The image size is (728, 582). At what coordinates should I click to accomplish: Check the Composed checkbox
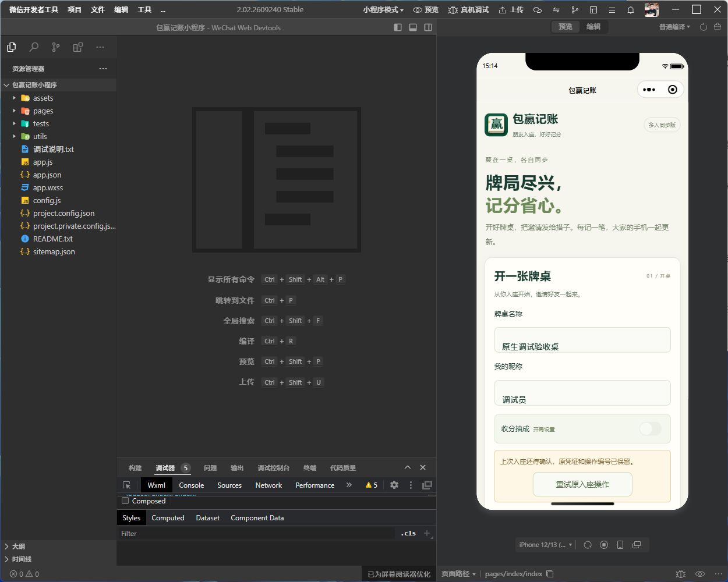click(x=125, y=501)
